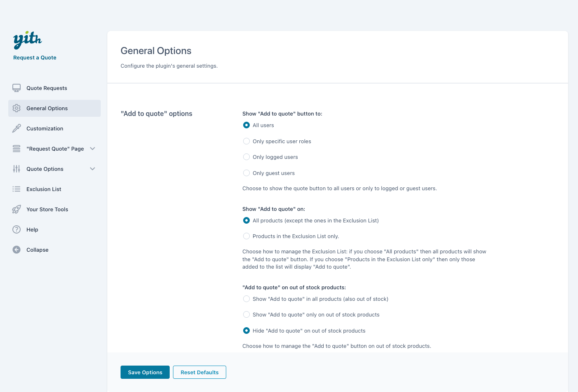The height and width of the screenshot is (392, 578).
Task: Collapse the sidebar via Collapse label
Action: tap(38, 250)
